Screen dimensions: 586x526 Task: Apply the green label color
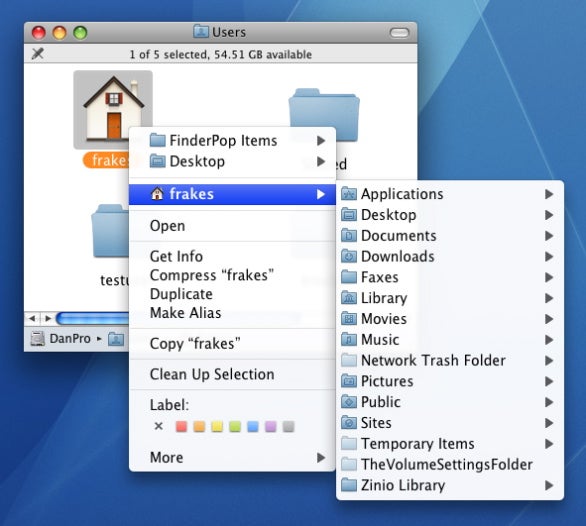click(x=235, y=426)
